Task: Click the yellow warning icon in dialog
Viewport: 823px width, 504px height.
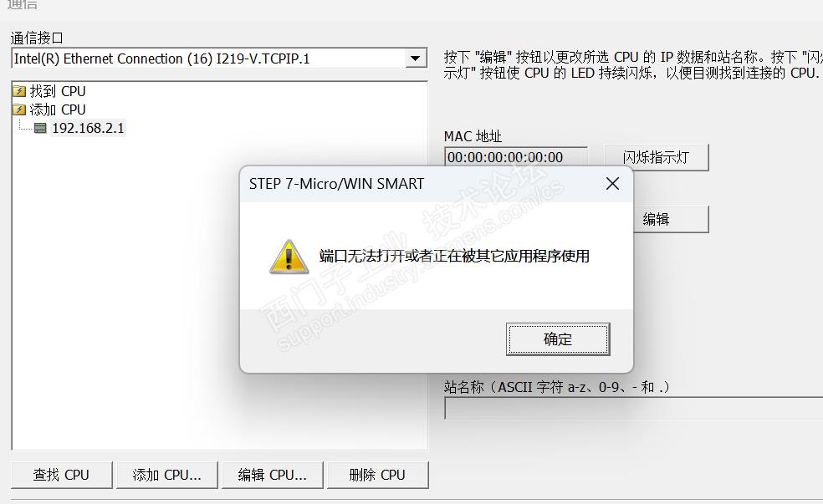Action: 289,257
